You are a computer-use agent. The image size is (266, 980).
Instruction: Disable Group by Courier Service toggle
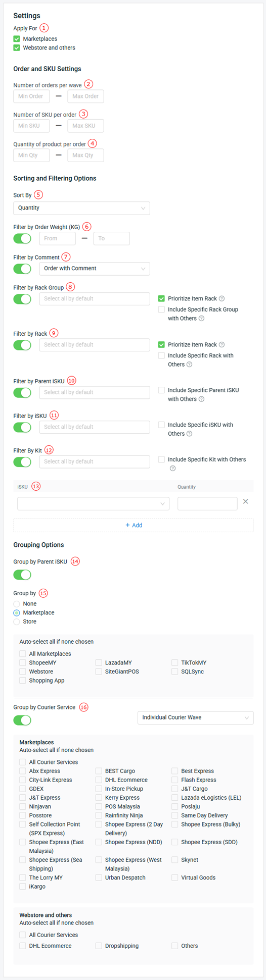[22, 720]
